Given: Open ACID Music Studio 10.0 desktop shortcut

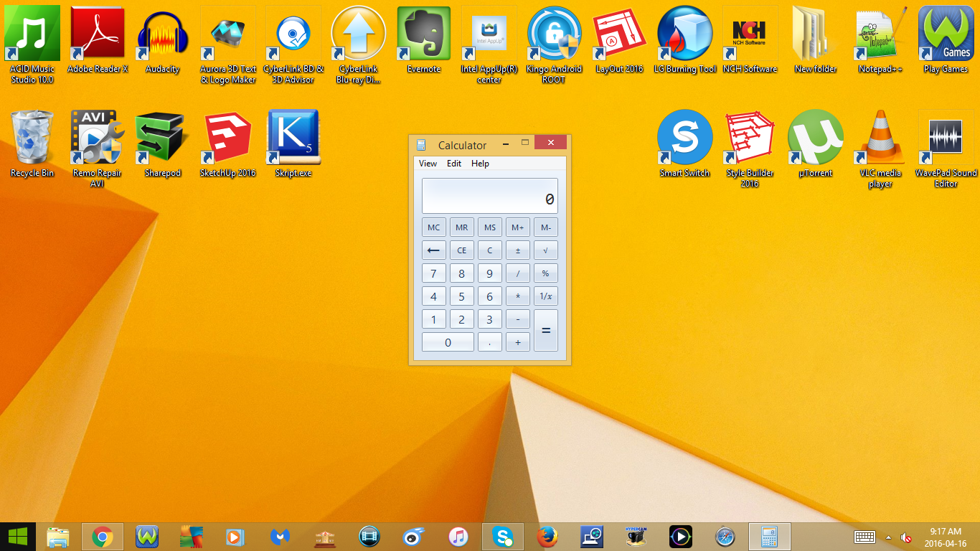Looking at the screenshot, I should (x=32, y=44).
